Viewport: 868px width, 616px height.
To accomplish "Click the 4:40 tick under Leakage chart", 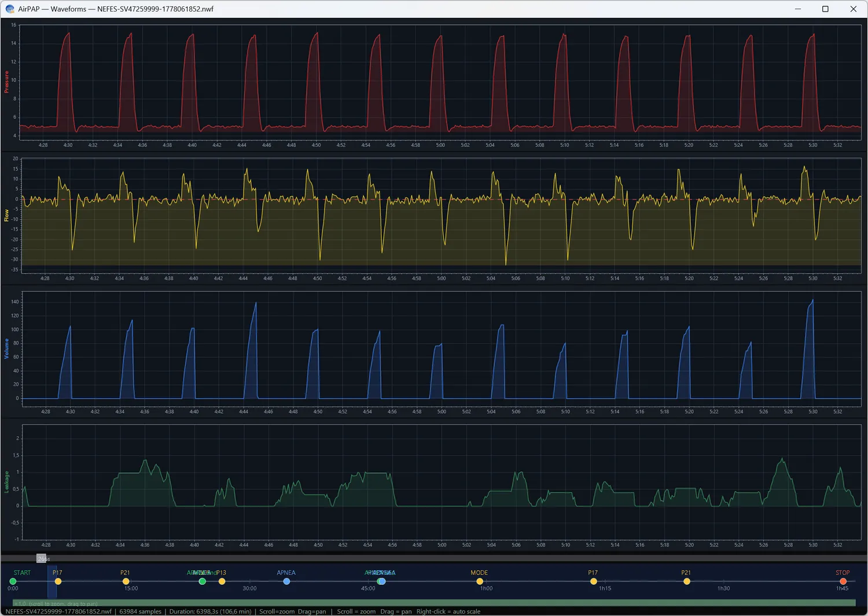I will 194,545.
